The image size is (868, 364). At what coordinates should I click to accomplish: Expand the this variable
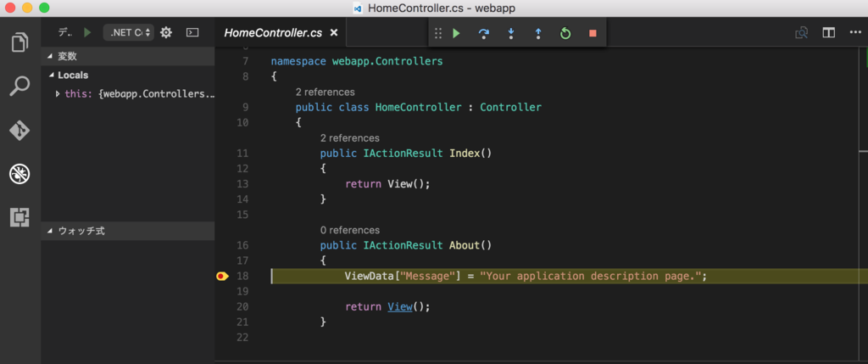point(58,94)
